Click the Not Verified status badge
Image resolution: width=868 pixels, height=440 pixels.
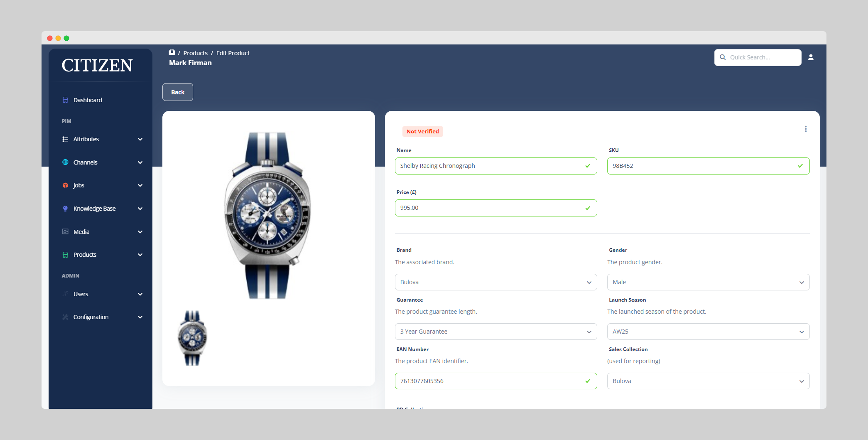click(423, 131)
